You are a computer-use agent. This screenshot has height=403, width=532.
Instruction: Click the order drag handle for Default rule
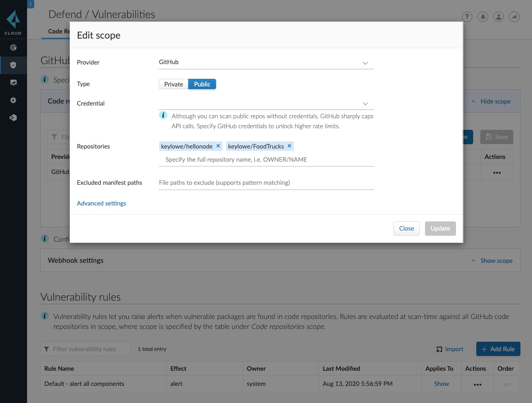coord(507,384)
